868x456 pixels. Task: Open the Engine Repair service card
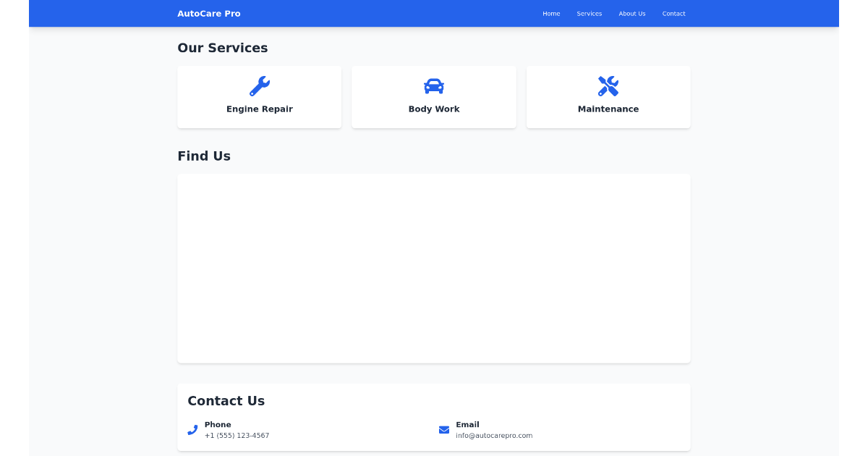pos(259,96)
